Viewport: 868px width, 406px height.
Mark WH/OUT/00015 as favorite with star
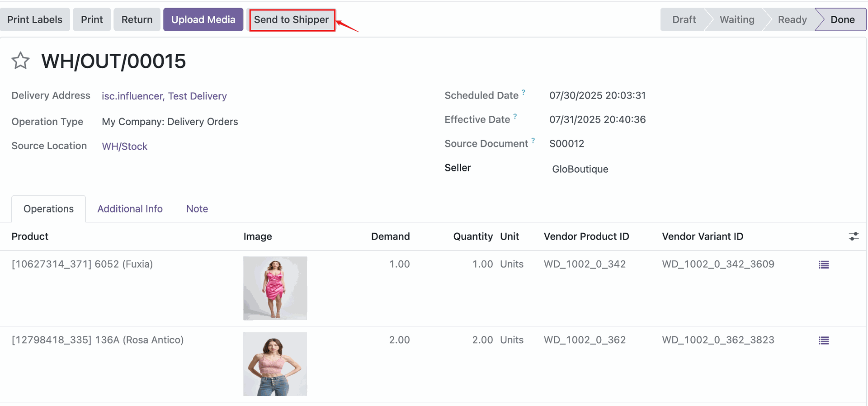click(x=20, y=61)
